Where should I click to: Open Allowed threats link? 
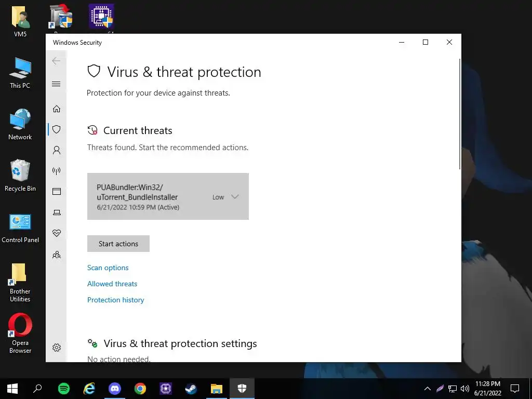pyautogui.click(x=112, y=284)
